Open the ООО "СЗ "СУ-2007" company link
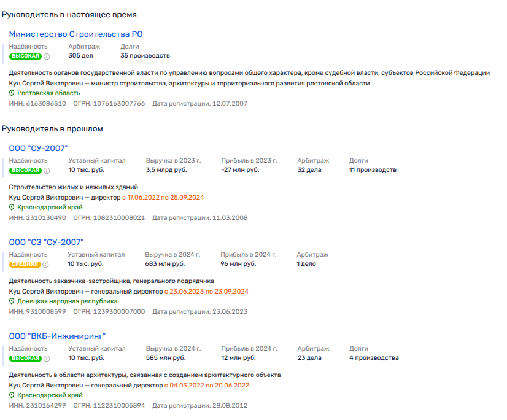The width and height of the screenshot is (507, 420). tap(46, 242)
